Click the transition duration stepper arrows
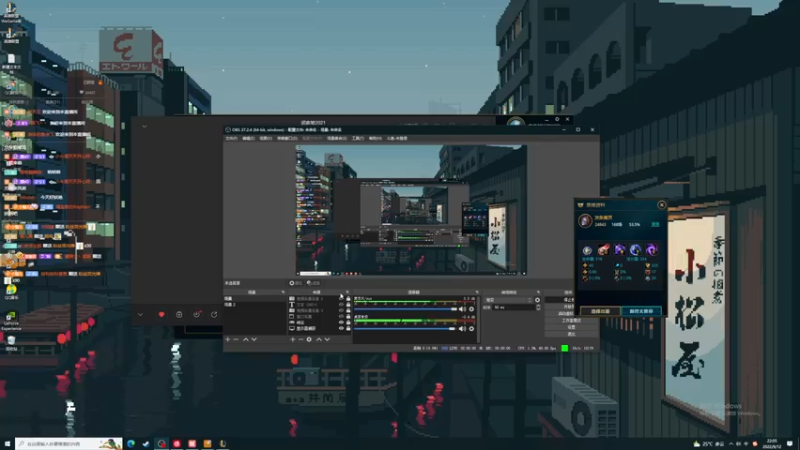Viewport: 800px width, 450px height. tap(538, 308)
